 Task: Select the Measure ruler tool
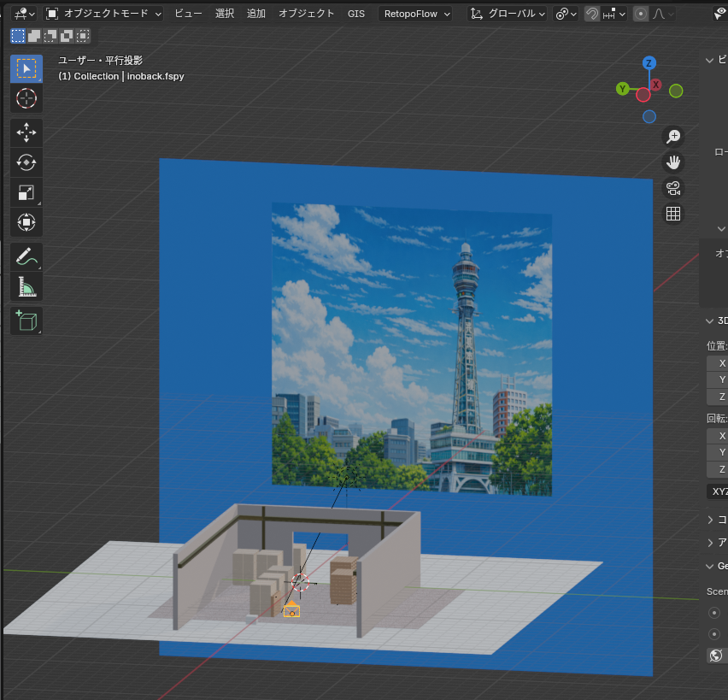click(26, 286)
